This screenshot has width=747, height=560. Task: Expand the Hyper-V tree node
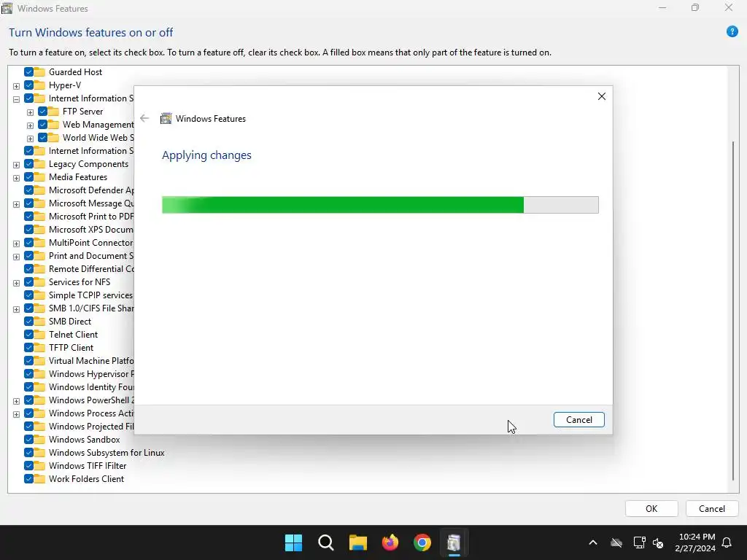[x=16, y=86]
